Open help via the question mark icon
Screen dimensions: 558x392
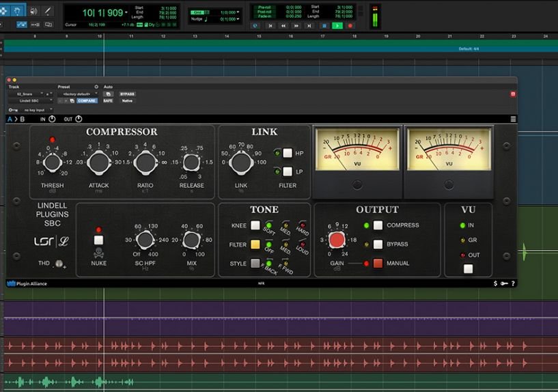(513, 283)
